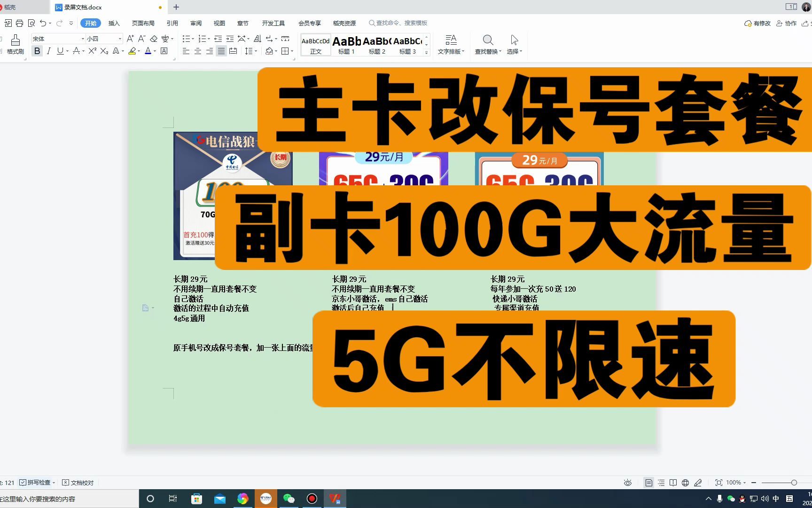Open Find and Replace (查找替换)
Screen dimensions: 812x508
(488, 44)
